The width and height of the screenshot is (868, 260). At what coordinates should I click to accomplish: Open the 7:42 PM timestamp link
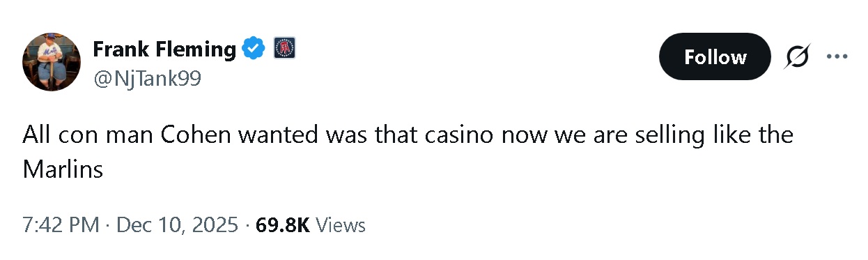coord(61,225)
